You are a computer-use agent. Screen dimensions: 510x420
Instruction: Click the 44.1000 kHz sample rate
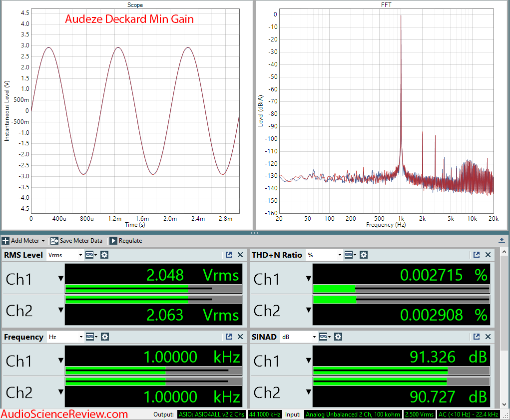click(264, 415)
